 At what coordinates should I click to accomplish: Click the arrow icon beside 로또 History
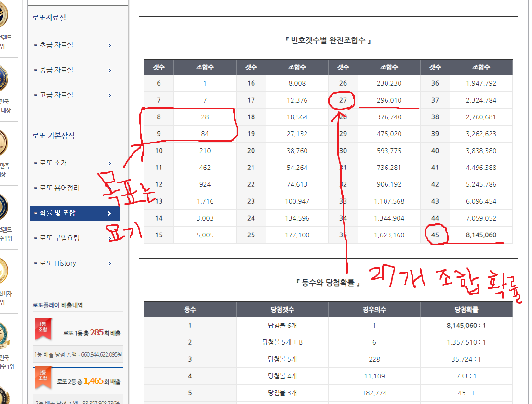click(110, 263)
